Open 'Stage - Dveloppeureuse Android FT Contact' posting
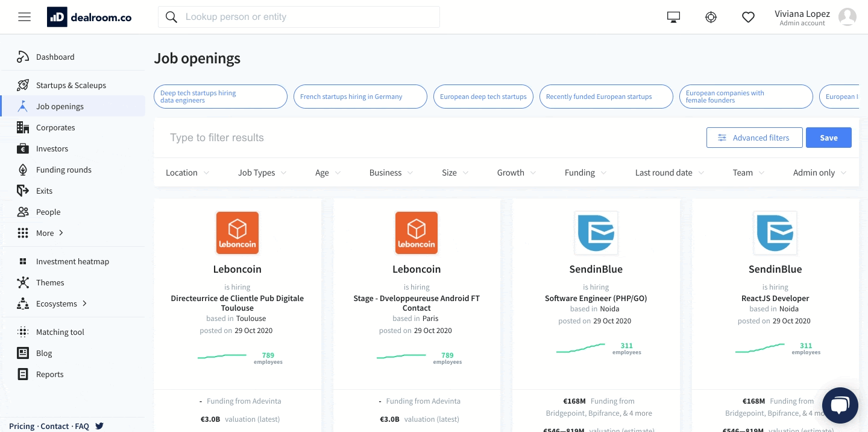868x432 pixels. [x=417, y=303]
